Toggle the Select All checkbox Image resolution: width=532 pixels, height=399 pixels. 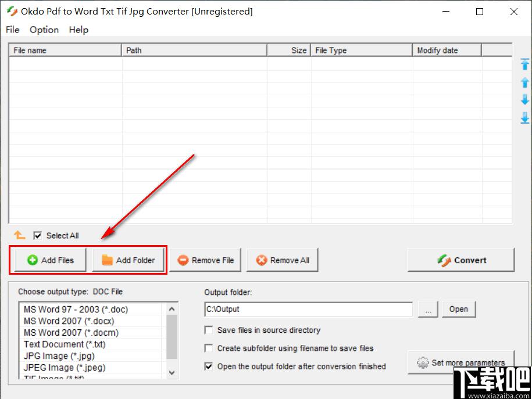37,235
